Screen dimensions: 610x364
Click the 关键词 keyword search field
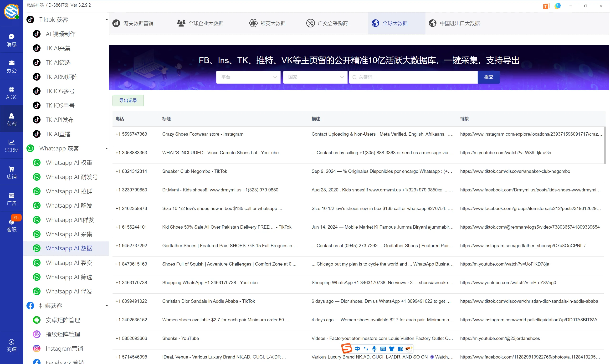pos(413,77)
